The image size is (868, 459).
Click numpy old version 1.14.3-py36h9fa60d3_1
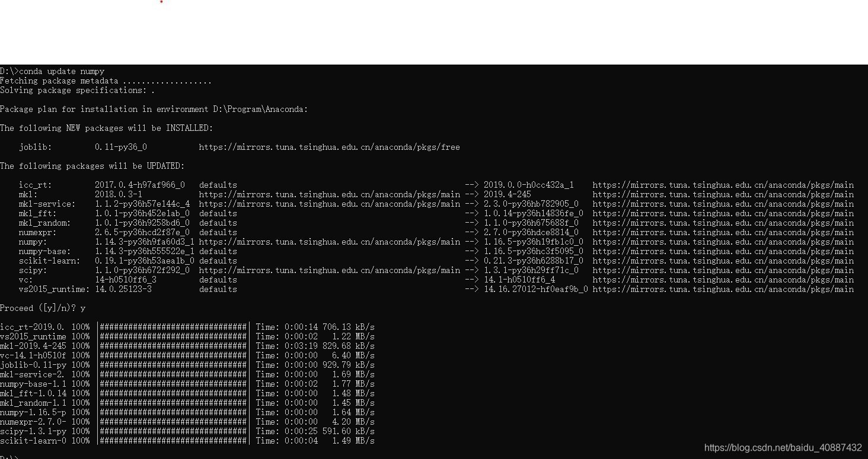pyautogui.click(x=145, y=242)
